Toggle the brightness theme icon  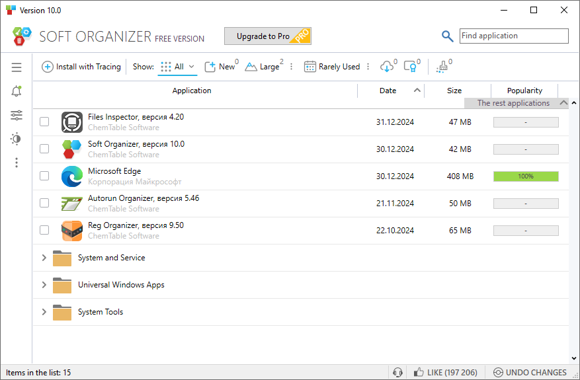click(x=16, y=139)
